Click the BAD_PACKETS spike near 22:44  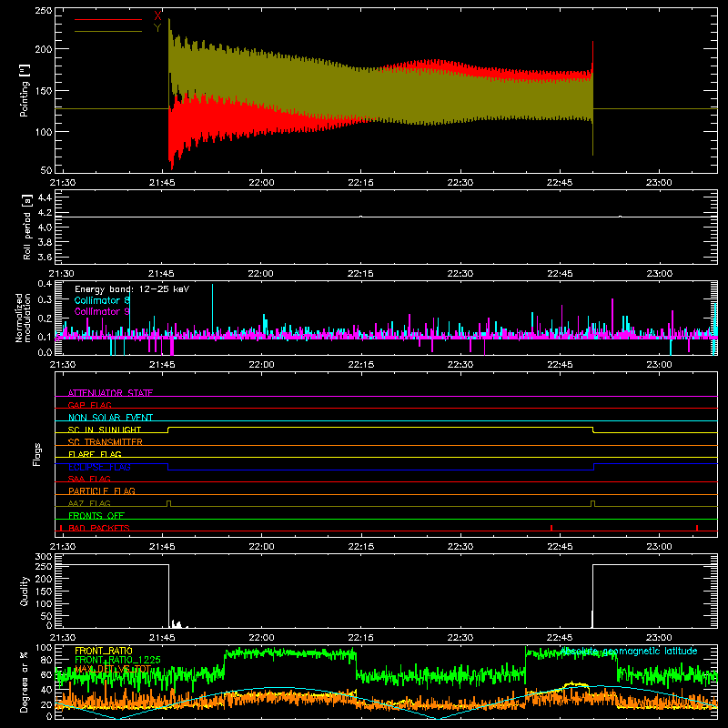[551, 528]
